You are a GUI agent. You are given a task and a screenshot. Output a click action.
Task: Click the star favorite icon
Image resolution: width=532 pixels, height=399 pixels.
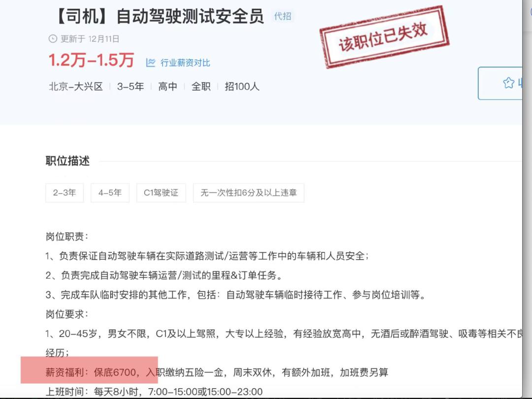[x=508, y=83]
